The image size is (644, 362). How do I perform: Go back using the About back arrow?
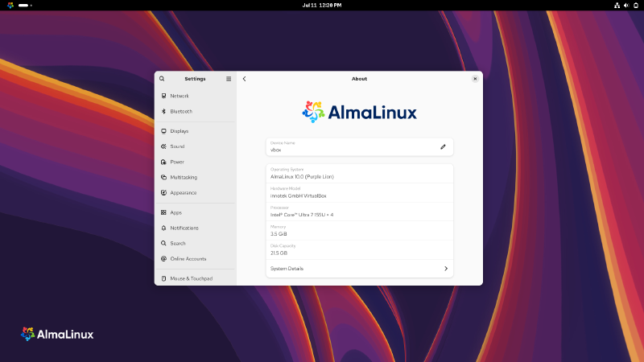245,79
